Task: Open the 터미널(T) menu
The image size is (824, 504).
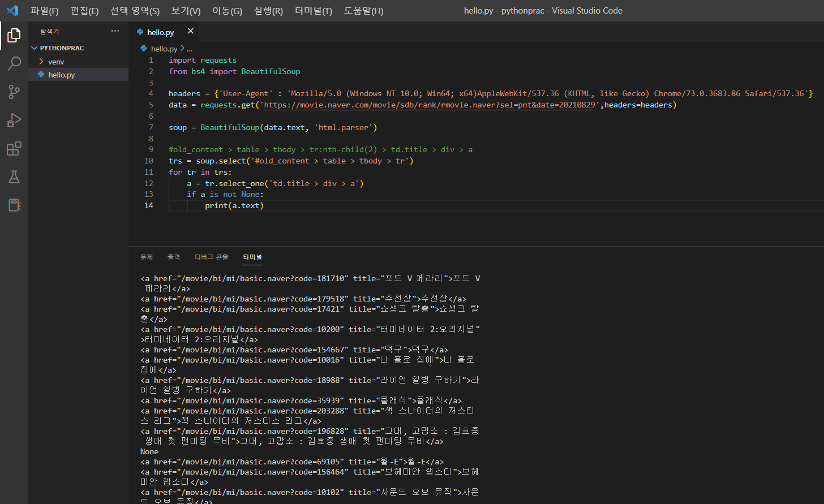Action: (x=314, y=11)
